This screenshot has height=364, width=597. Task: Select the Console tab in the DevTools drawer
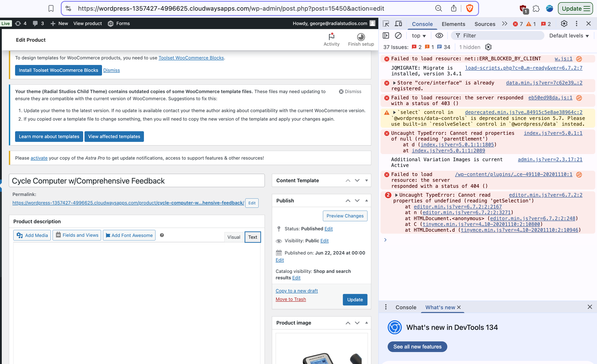point(406,307)
